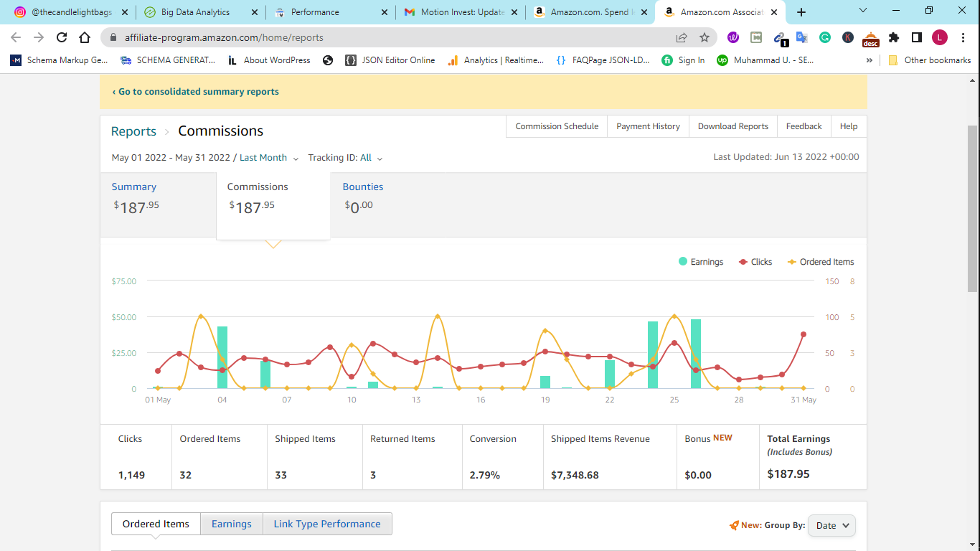Click the Clicks total 1,149
Screen dimensions: 980x551
click(x=131, y=475)
